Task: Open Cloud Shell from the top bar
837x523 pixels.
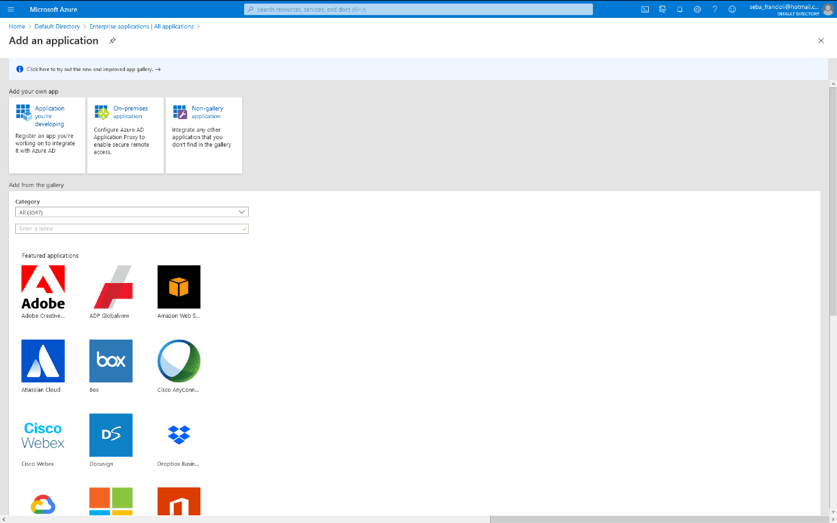Action: pyautogui.click(x=645, y=10)
